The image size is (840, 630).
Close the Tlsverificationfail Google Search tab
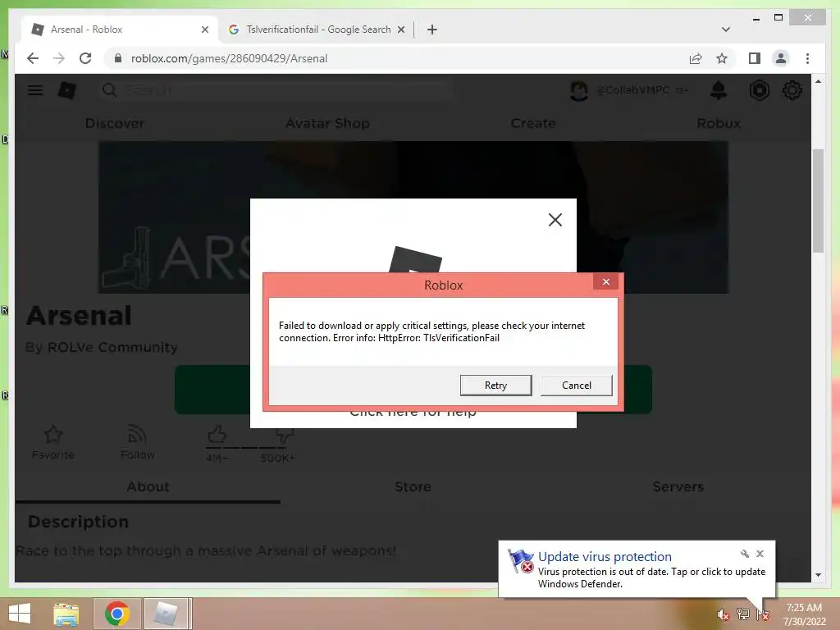[400, 30]
